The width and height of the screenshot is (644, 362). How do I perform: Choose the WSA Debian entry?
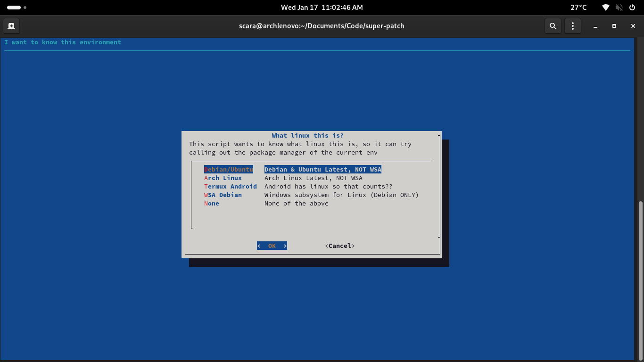[223, 195]
